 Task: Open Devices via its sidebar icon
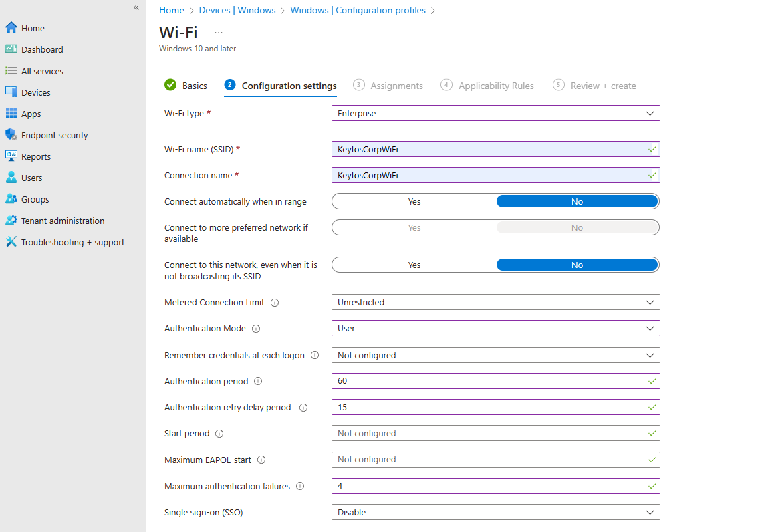pyautogui.click(x=11, y=92)
